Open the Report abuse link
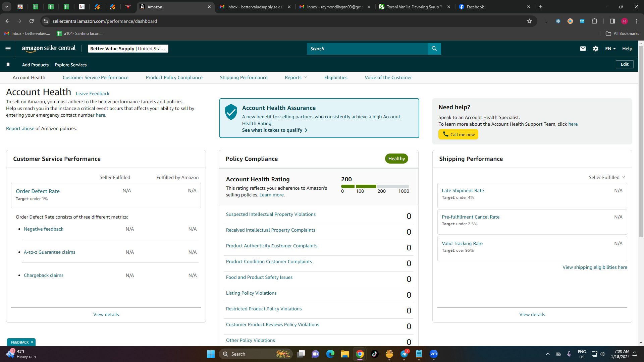 point(20,128)
